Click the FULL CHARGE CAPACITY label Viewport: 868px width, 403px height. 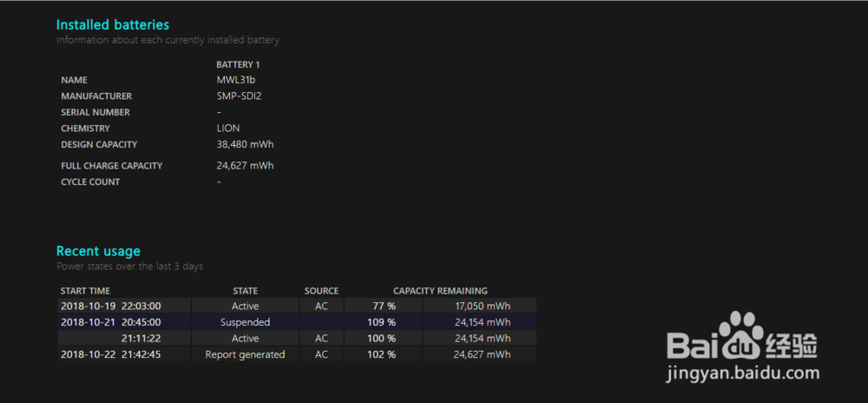111,166
